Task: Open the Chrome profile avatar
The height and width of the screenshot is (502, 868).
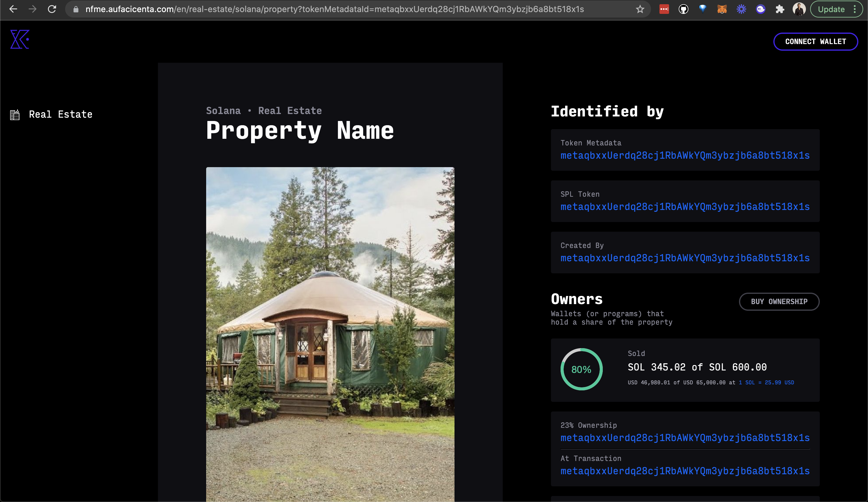Action: click(799, 9)
